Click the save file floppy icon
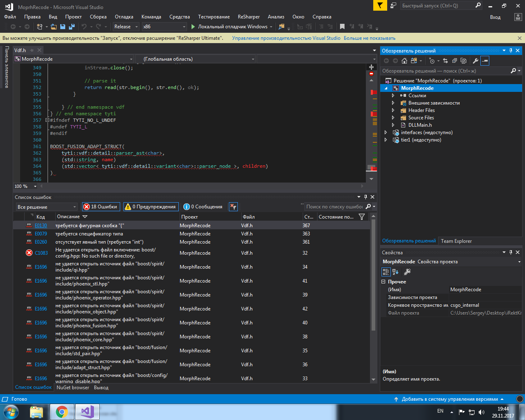 point(63,27)
